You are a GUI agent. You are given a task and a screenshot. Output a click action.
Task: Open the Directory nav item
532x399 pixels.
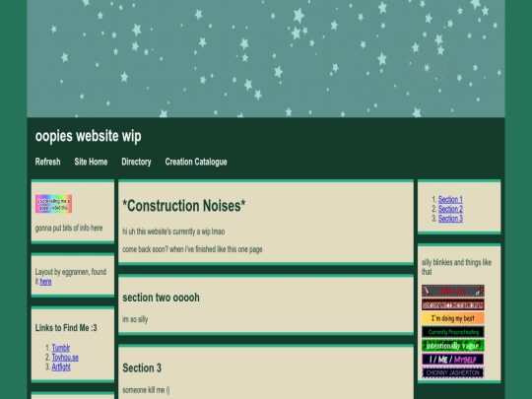[x=136, y=162]
